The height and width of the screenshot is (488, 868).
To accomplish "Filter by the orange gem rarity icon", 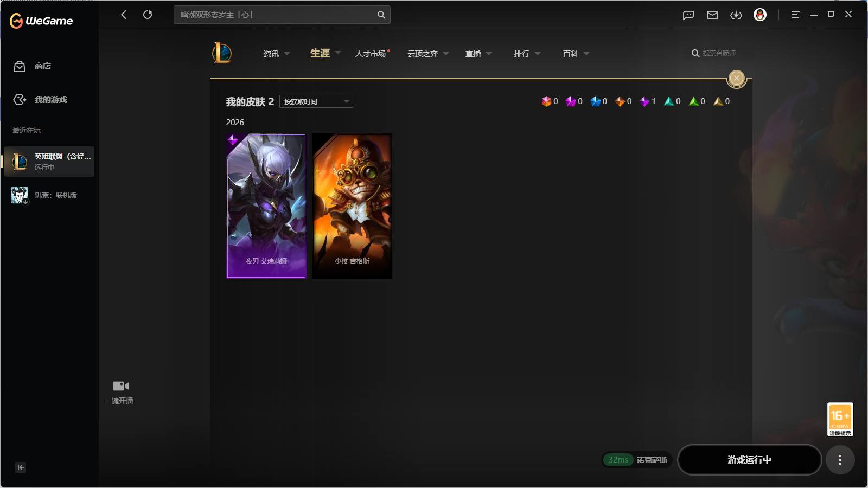I will tap(620, 101).
